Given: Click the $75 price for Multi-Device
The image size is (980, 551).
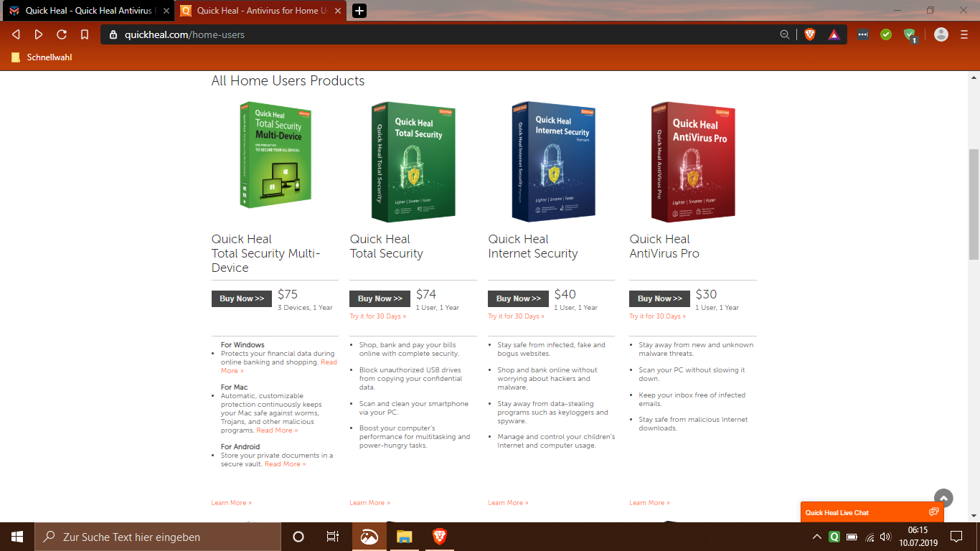Looking at the screenshot, I should 288,294.
